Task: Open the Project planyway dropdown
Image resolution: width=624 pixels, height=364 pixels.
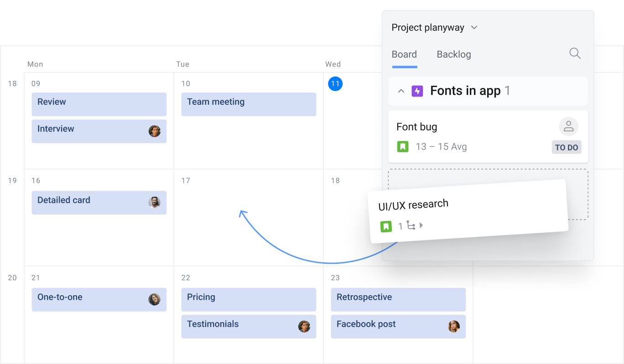Action: 434,27
